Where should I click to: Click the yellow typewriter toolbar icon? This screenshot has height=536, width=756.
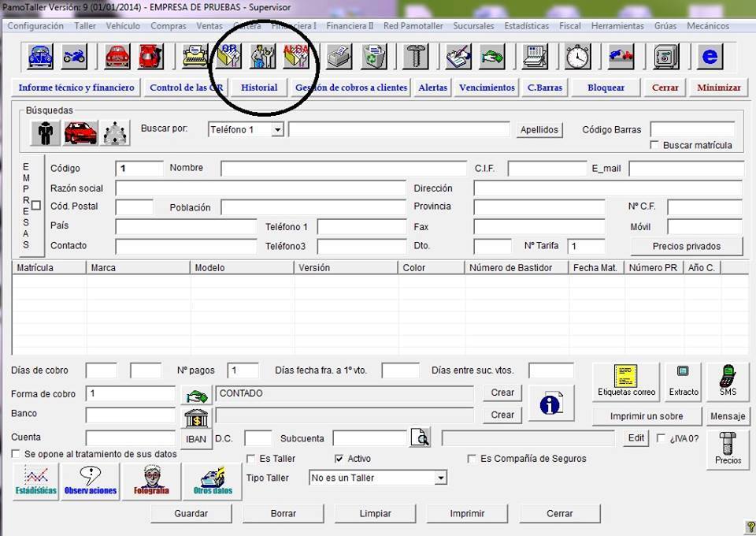195,57
